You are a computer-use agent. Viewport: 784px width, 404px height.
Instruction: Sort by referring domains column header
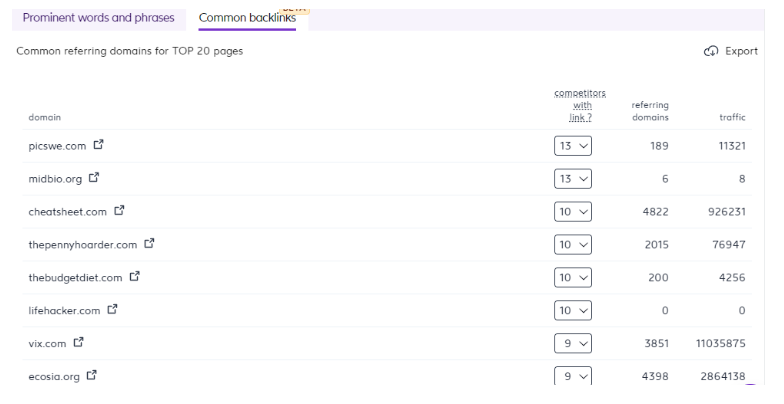pos(650,111)
